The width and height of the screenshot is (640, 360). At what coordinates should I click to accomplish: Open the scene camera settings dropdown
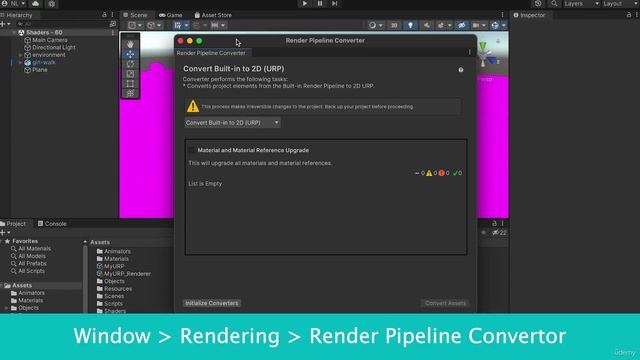(x=479, y=25)
